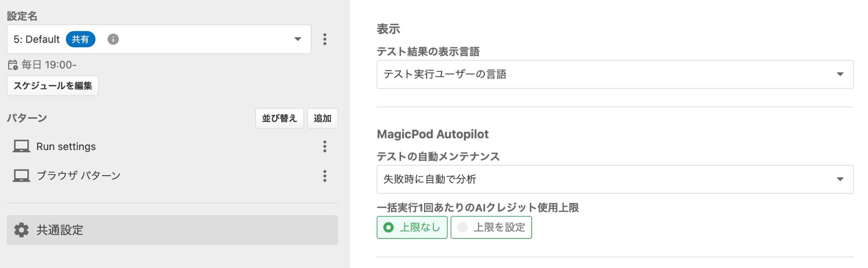The width and height of the screenshot is (868, 268).
Task: Click the info icon beside the 共有 badge
Action: (x=113, y=39)
